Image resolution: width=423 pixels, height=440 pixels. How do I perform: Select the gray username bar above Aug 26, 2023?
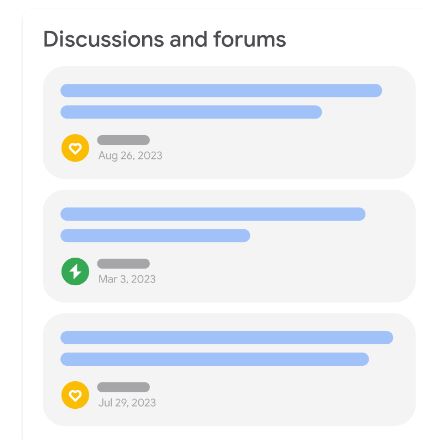(x=123, y=140)
